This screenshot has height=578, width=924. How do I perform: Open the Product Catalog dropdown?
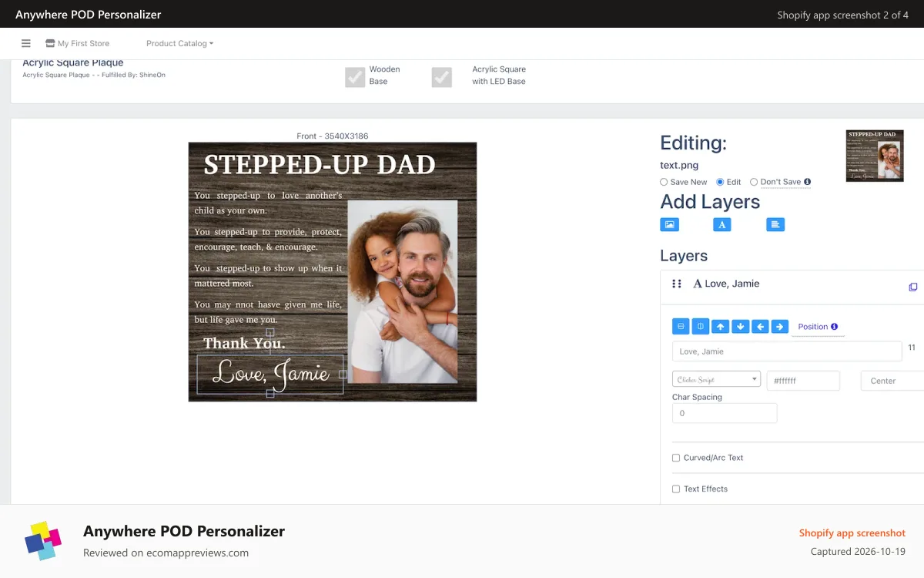tap(179, 43)
